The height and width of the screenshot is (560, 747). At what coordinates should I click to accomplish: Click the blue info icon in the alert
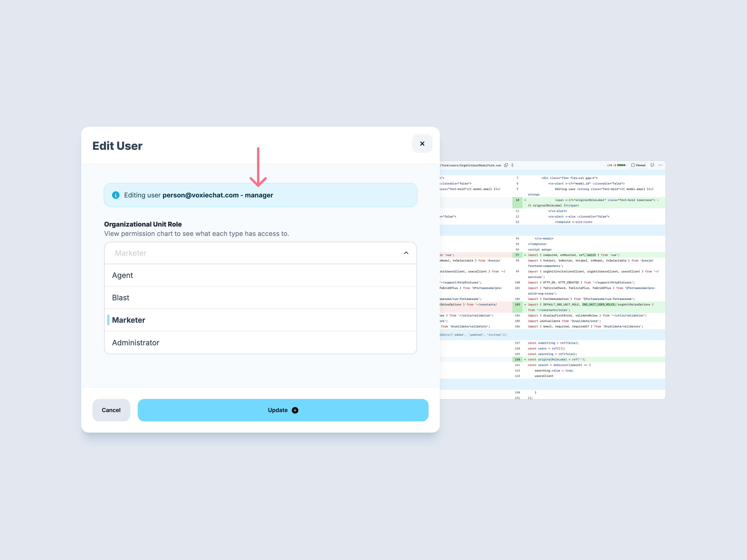coord(116,195)
